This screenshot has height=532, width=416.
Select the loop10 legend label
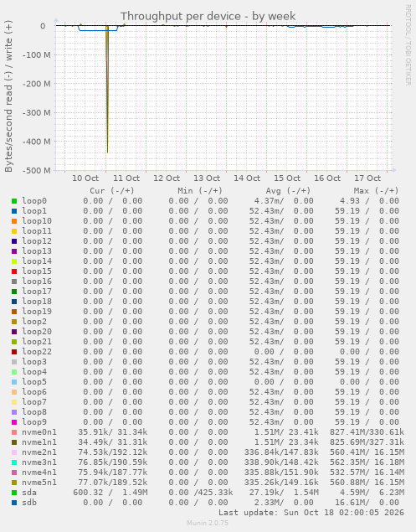click(x=37, y=221)
